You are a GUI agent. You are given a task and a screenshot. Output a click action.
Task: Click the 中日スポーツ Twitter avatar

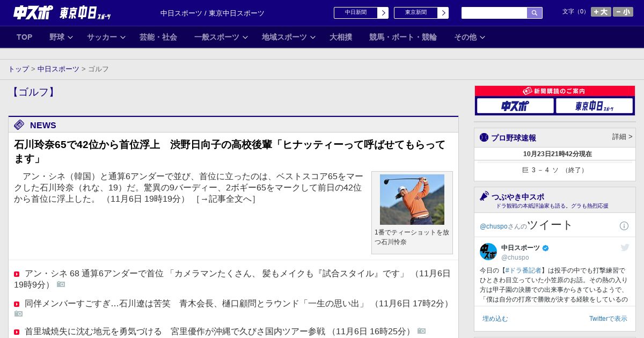click(x=488, y=252)
